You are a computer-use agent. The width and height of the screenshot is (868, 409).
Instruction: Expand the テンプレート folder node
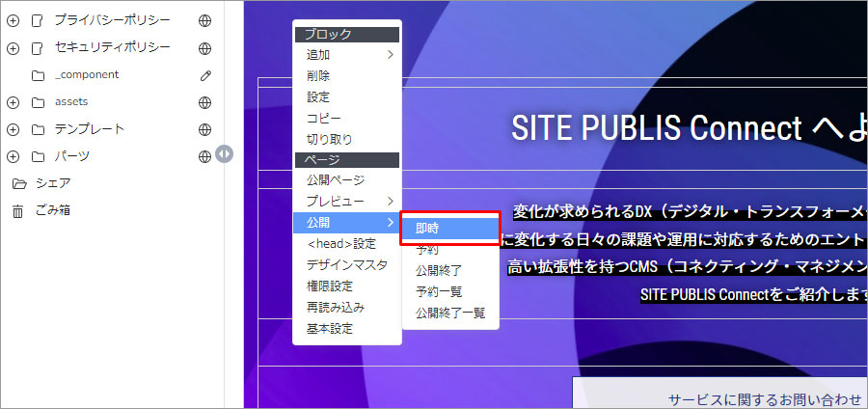pyautogui.click(x=14, y=129)
